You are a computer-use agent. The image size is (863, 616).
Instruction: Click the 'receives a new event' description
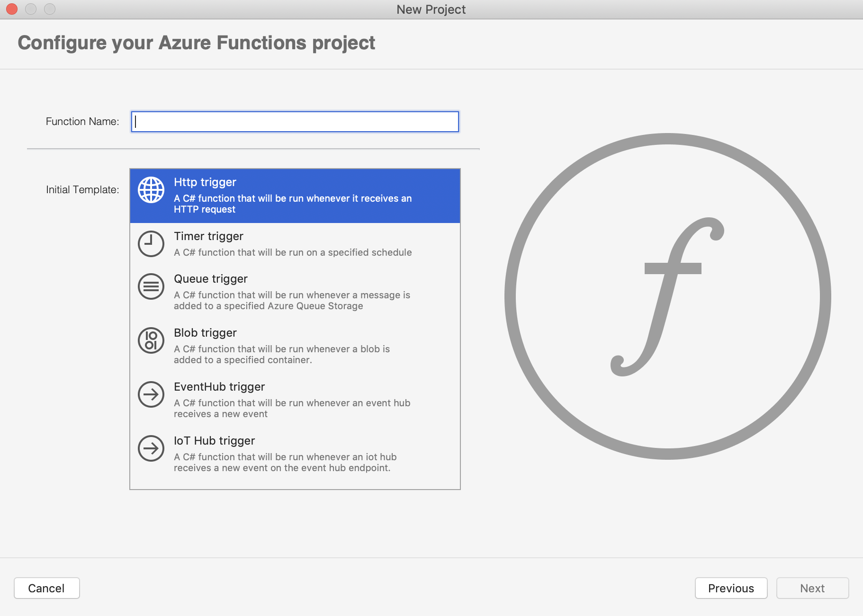[220, 414]
